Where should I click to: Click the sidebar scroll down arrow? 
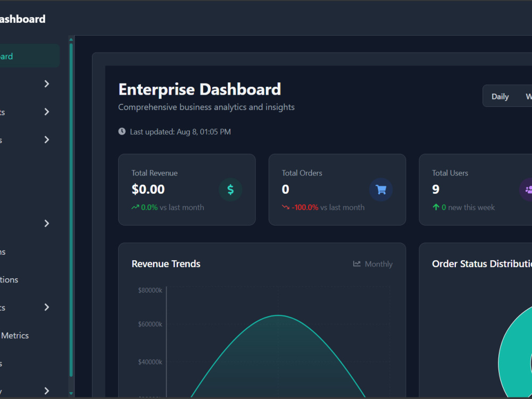point(71,393)
